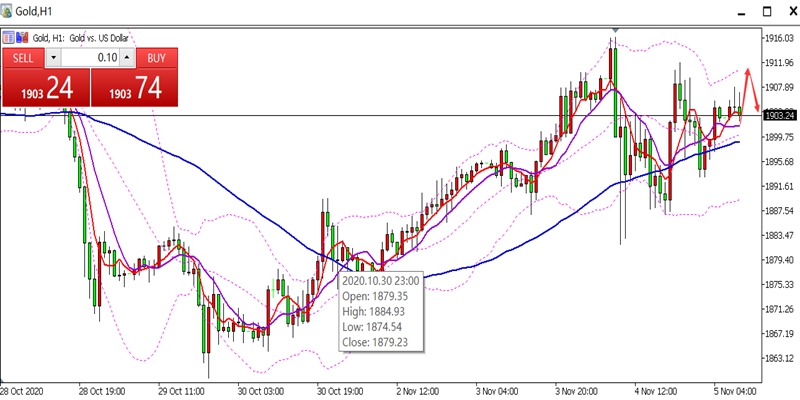Click the 1916.03 price scale label
The width and height of the screenshot is (800, 400).
[x=780, y=38]
